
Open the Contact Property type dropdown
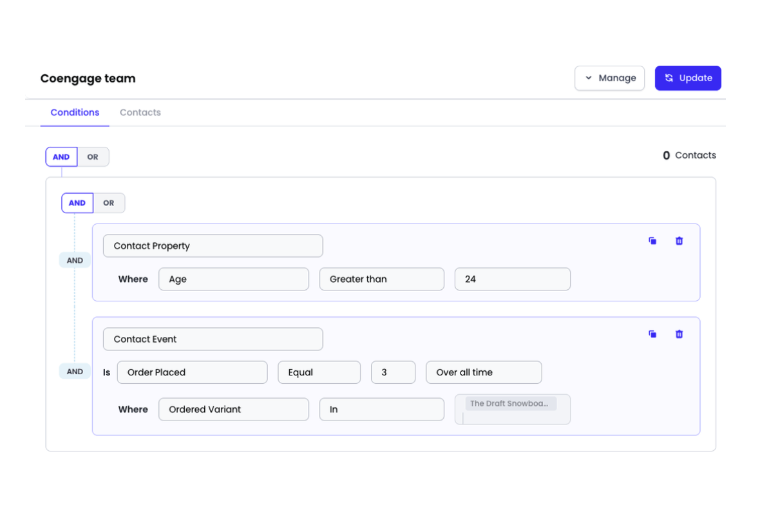213,246
